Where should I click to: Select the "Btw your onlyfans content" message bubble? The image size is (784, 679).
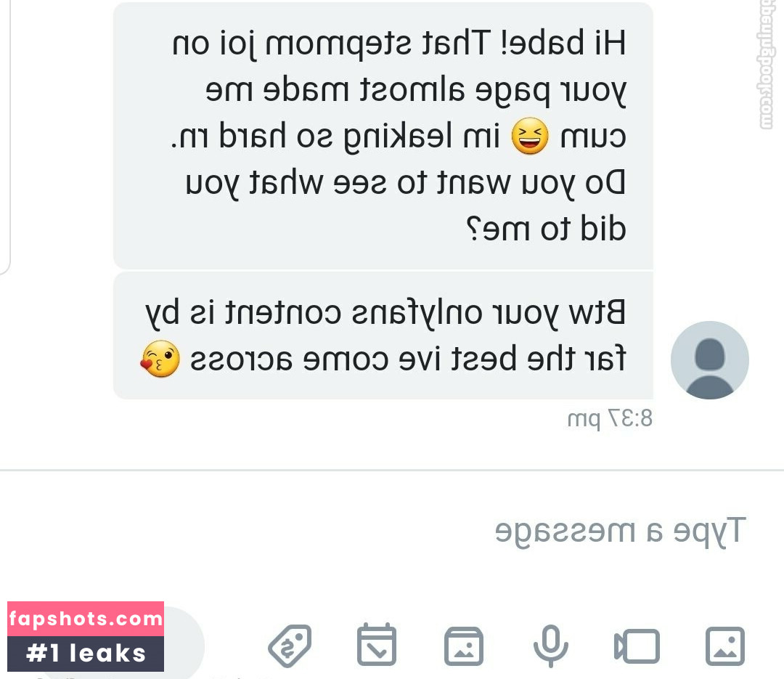tap(383, 336)
